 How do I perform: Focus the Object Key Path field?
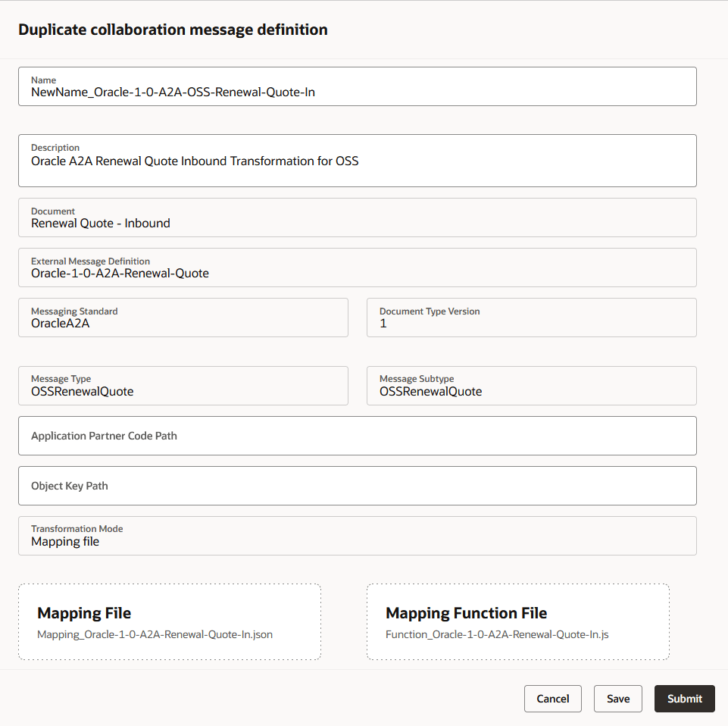pos(357,486)
